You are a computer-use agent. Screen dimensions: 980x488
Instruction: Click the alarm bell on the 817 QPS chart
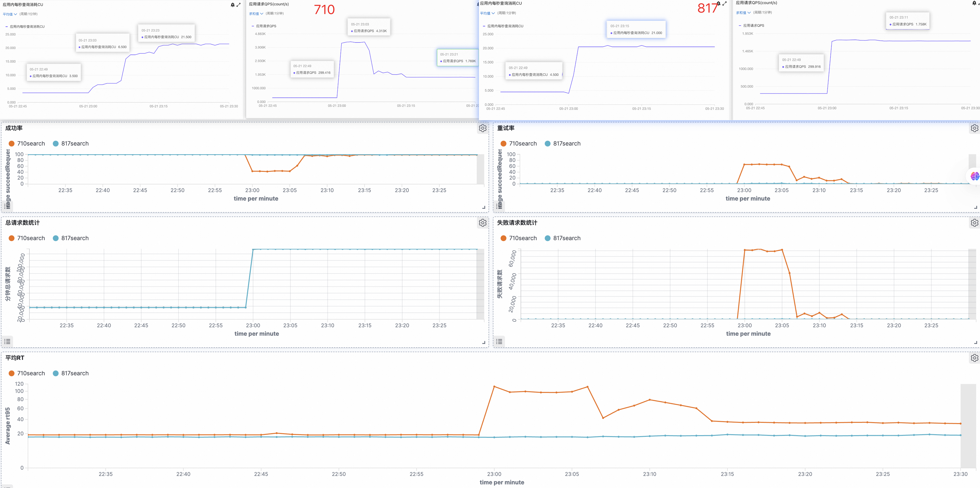point(974,3)
